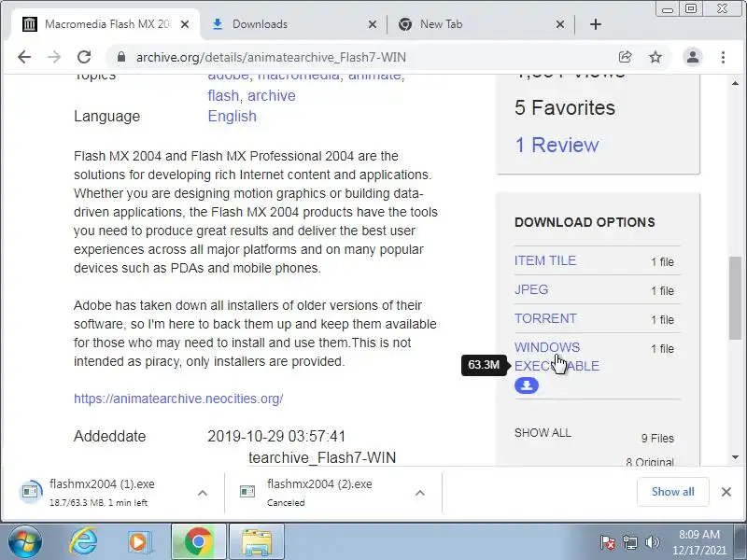The width and height of the screenshot is (747, 560).
Task: Close the downloads shelf
Action: point(726,492)
